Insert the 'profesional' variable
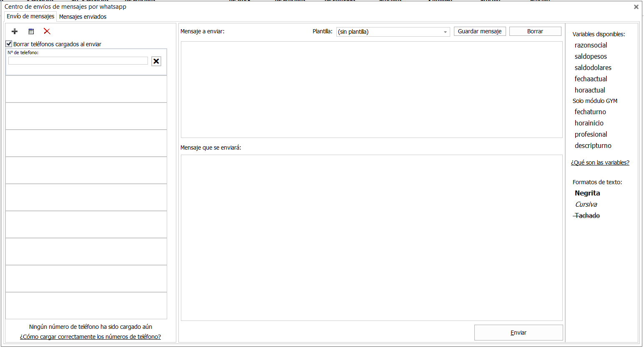 click(x=591, y=134)
